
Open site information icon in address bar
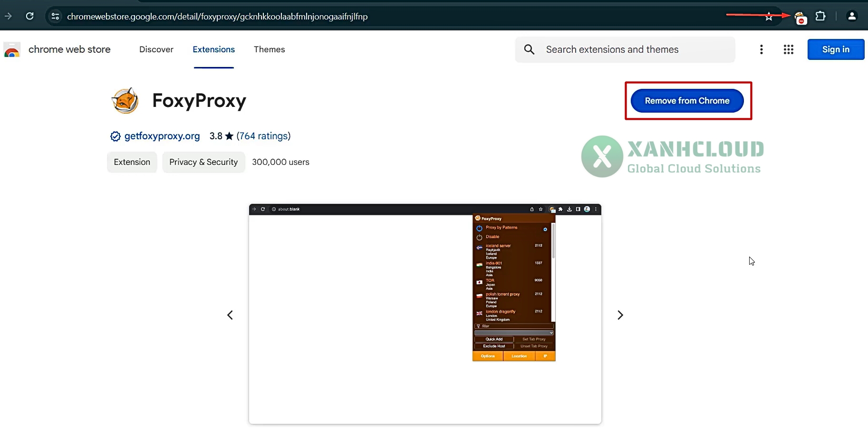(55, 16)
